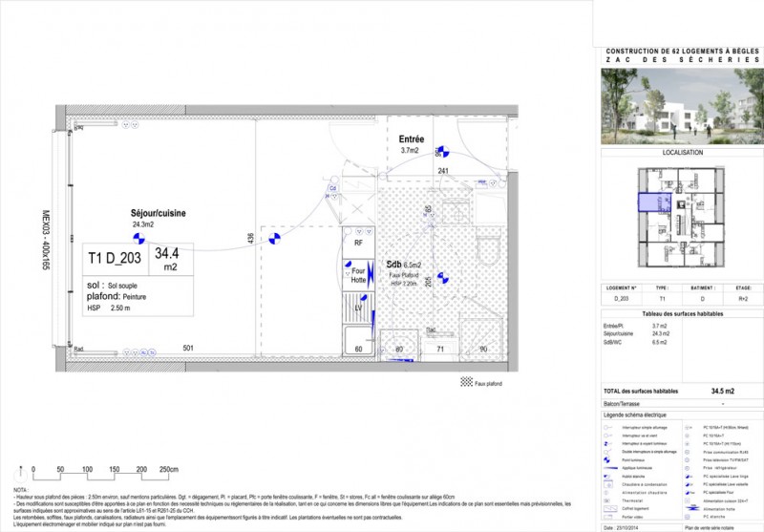The image size is (764, 532).
Task: Click the highlighted unit in the localisation plan
Action: tap(654, 202)
